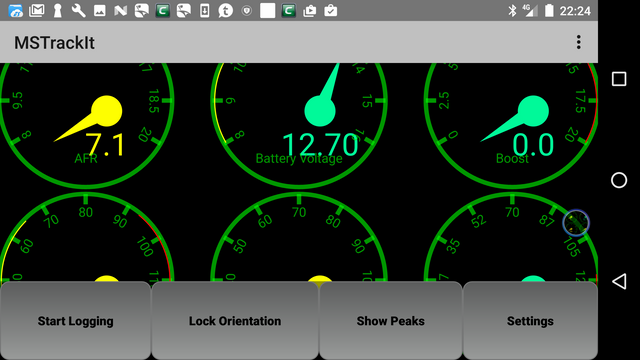640x360 pixels.
Task: Tap the blank white square notification
Action: click(x=267, y=11)
